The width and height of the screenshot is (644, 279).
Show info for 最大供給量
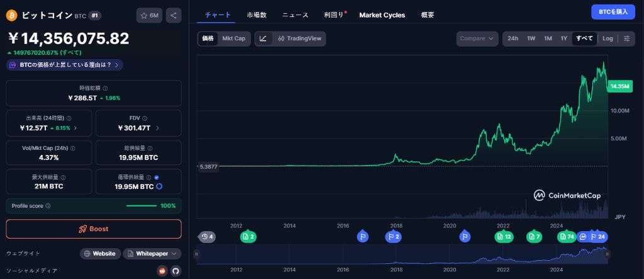[x=63, y=178]
